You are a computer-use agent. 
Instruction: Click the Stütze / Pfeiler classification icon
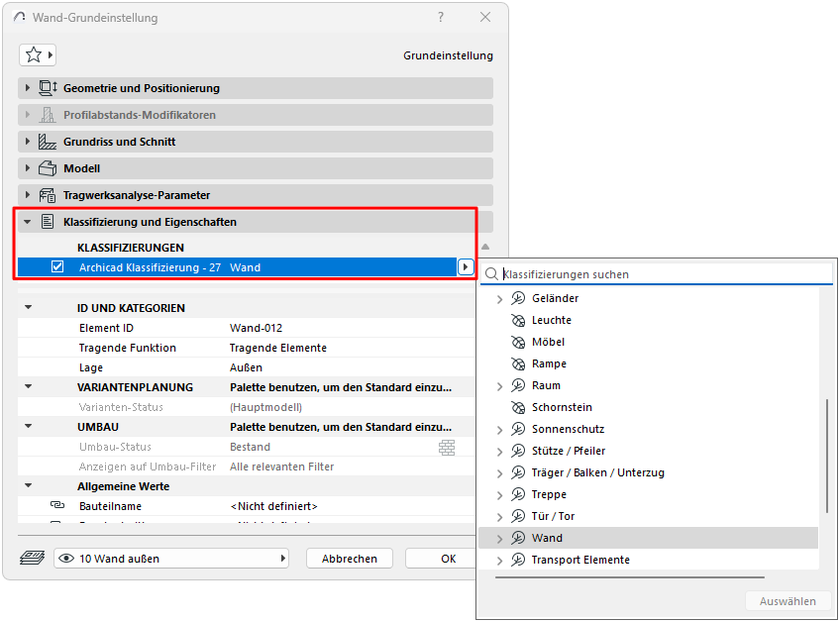point(518,451)
